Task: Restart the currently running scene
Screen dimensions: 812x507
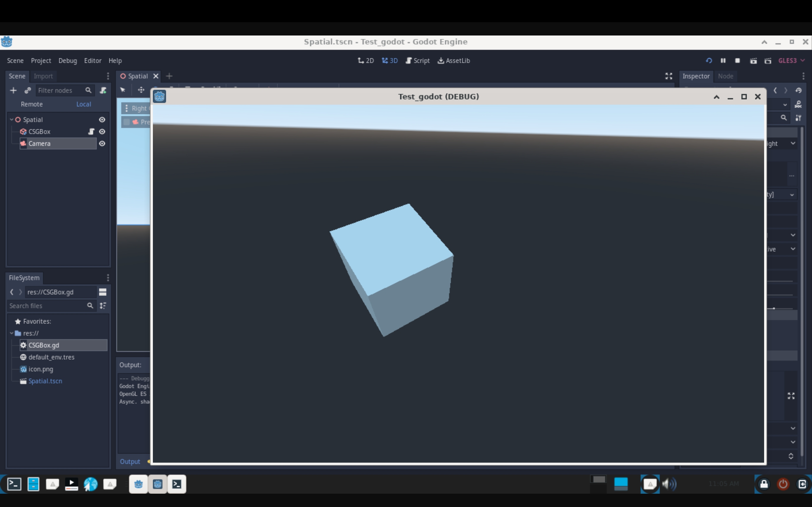Action: coord(708,61)
